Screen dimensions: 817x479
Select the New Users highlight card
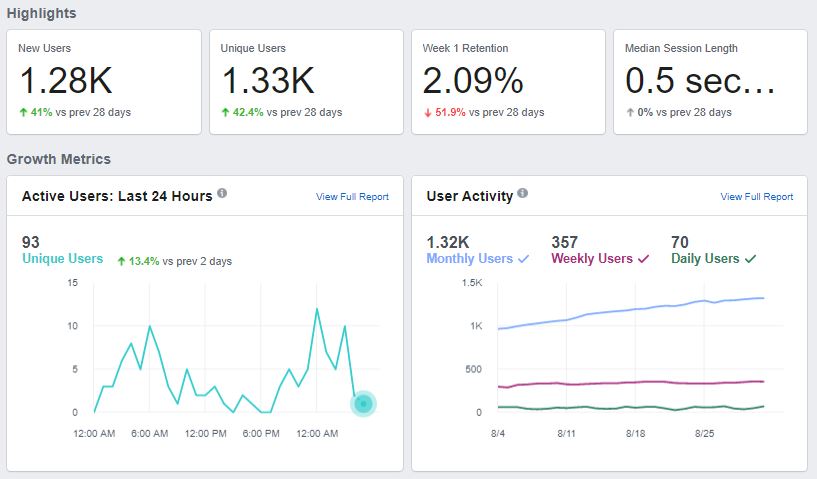(x=103, y=81)
